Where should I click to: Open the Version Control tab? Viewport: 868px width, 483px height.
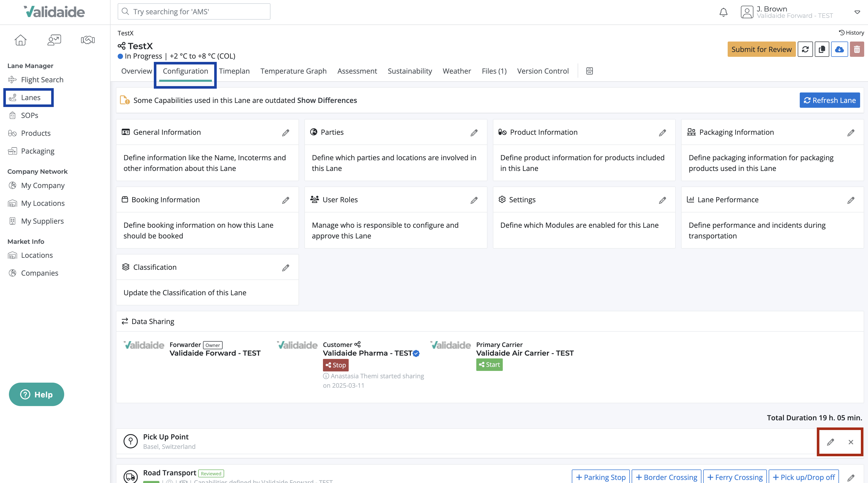543,71
